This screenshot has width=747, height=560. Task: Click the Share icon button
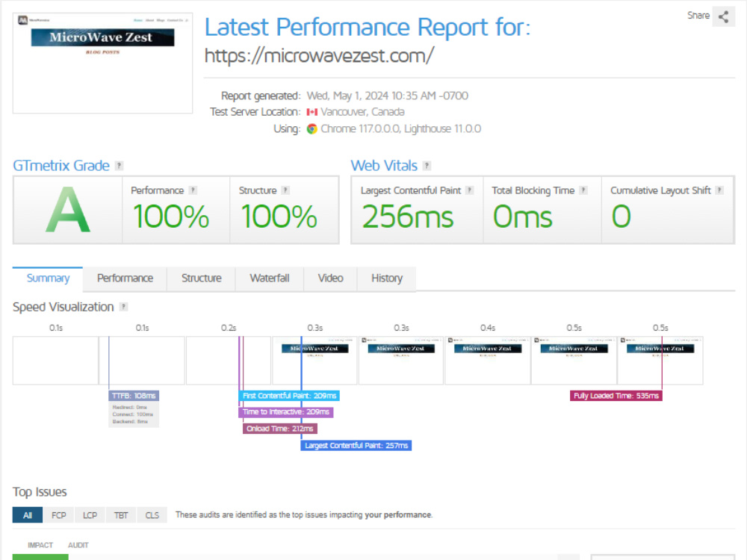pyautogui.click(x=723, y=16)
